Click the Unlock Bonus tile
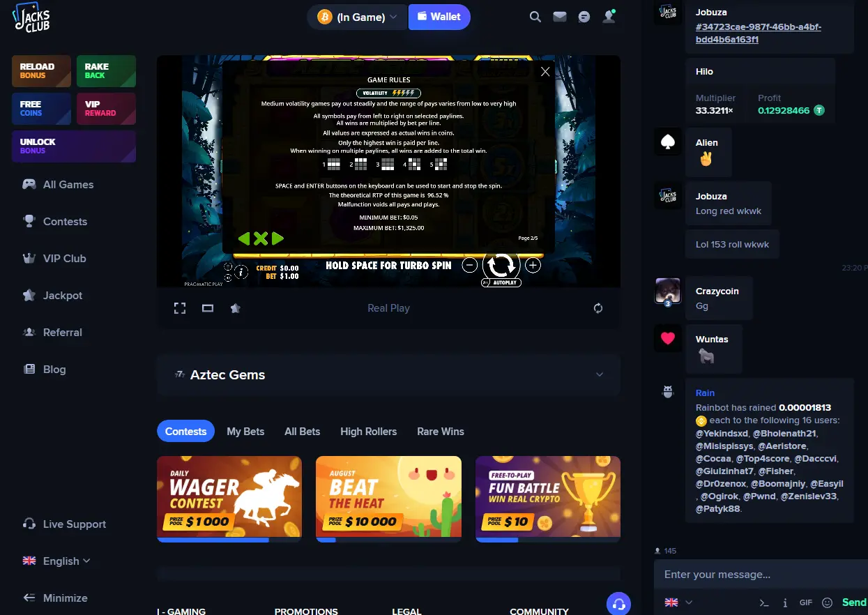The image size is (868, 615). (74, 146)
